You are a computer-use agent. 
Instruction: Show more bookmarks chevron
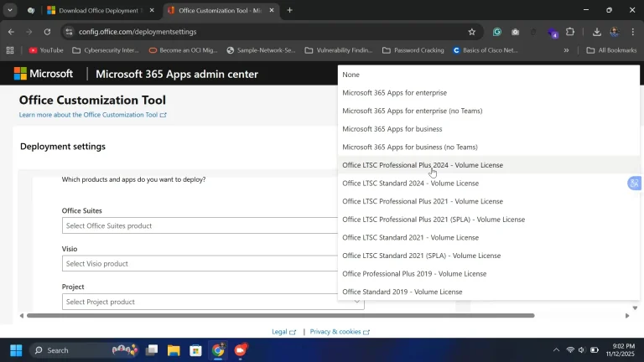[x=566, y=50]
